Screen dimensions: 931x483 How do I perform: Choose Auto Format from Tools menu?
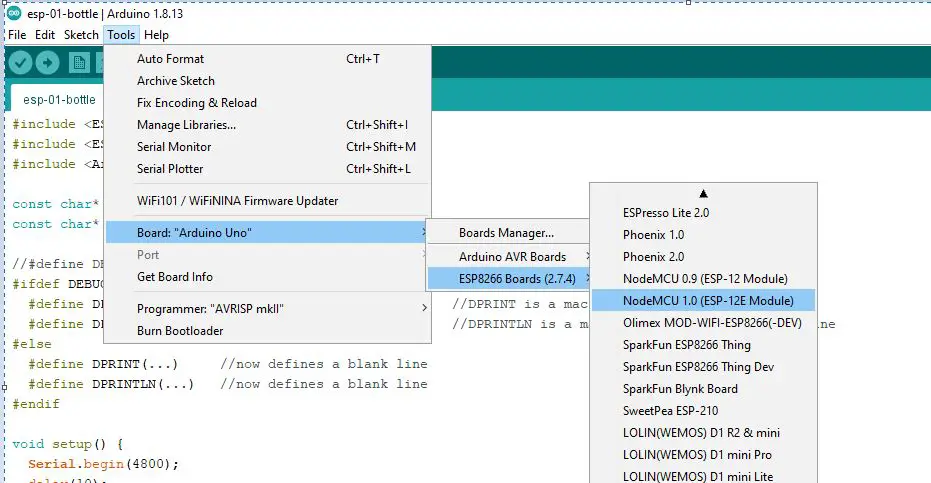point(267,59)
